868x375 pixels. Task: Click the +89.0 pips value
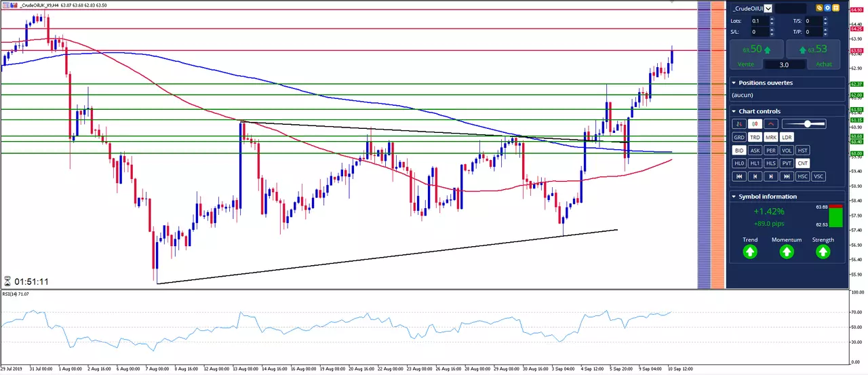pyautogui.click(x=769, y=223)
